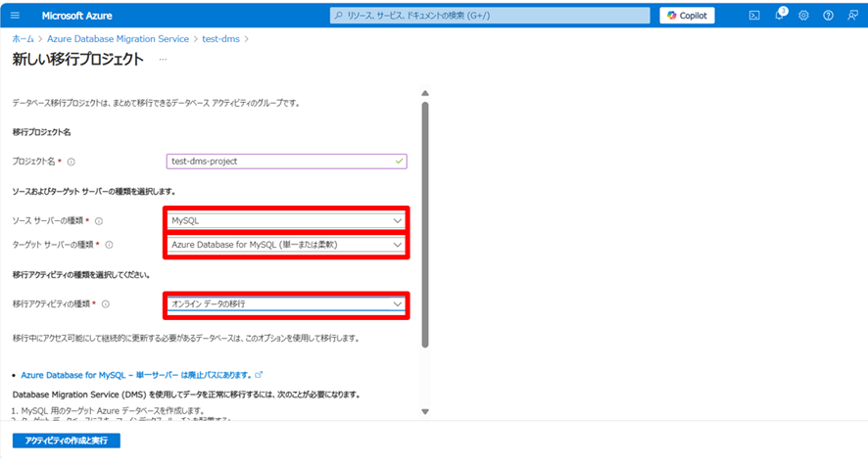868x466 pixels.
Task: Expand the Azure Database for MySQL target dropdown
Action: [286, 244]
